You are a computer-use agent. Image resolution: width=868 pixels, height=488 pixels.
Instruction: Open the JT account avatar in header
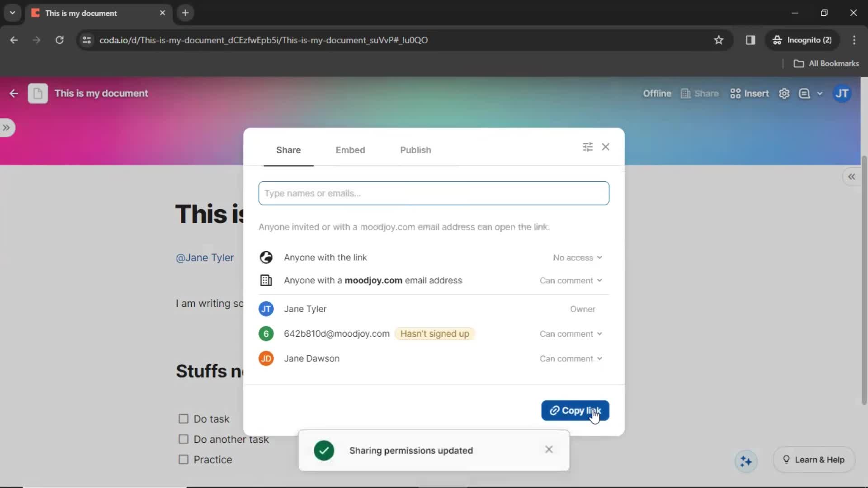[842, 94]
